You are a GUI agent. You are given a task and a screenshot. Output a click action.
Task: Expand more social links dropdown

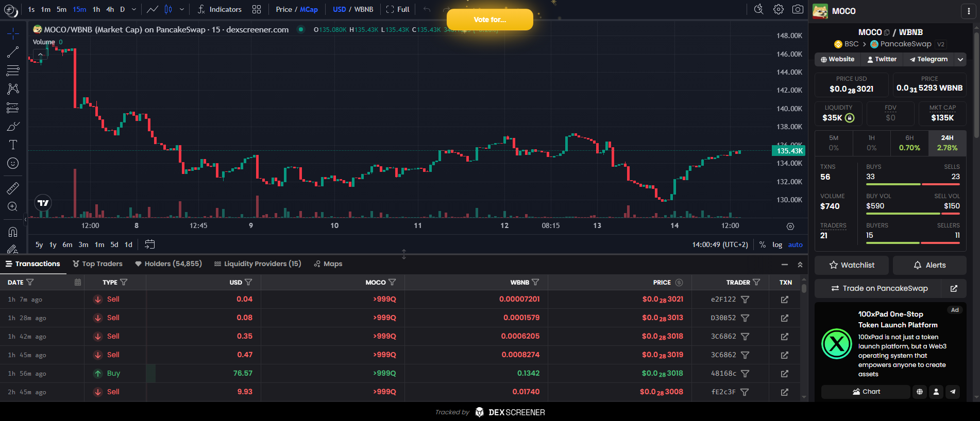[x=960, y=59]
